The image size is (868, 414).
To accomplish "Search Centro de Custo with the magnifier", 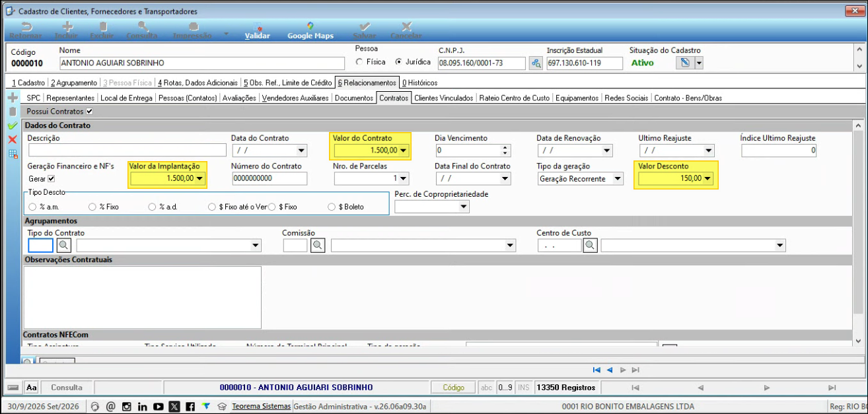I will click(590, 246).
